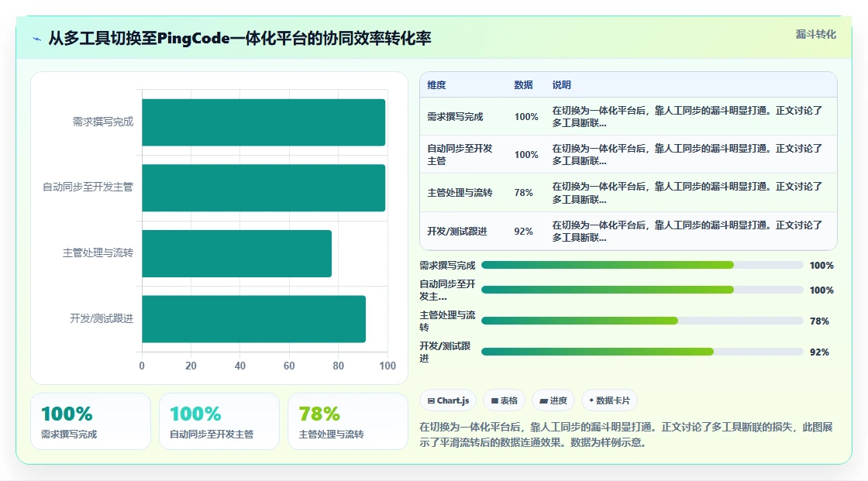Click the 主管处理与流转 78% progress bar
This screenshot has width=868, height=481.
point(642,321)
